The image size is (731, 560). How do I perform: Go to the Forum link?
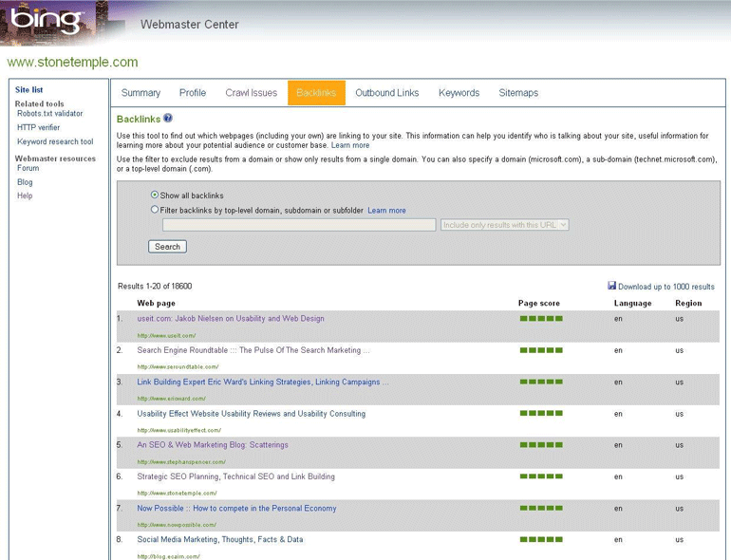28,168
